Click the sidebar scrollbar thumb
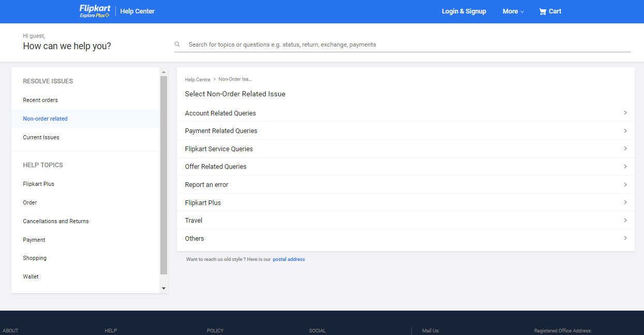The height and width of the screenshot is (335, 644). 164,175
